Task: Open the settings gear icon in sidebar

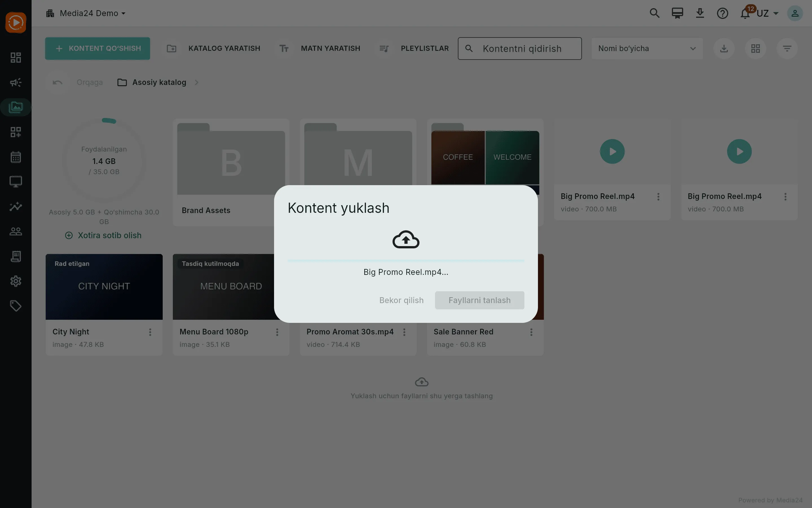Action: [16, 281]
